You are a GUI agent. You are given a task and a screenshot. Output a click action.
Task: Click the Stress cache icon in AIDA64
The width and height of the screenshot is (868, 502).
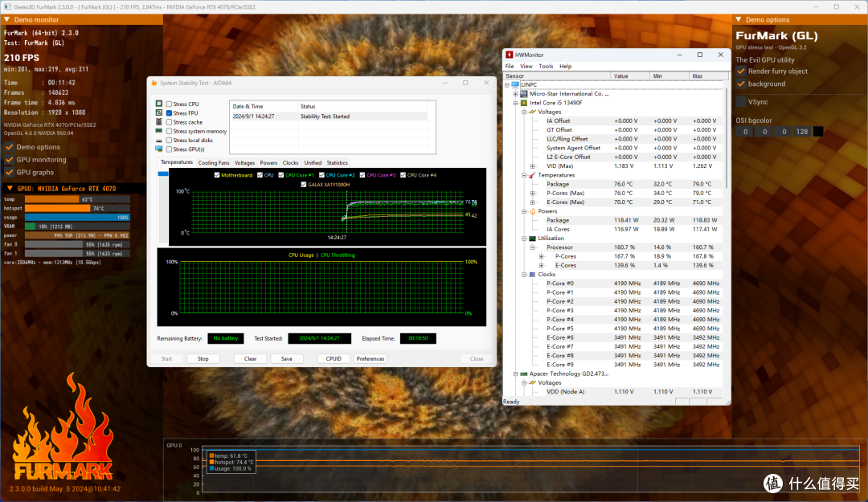click(159, 122)
